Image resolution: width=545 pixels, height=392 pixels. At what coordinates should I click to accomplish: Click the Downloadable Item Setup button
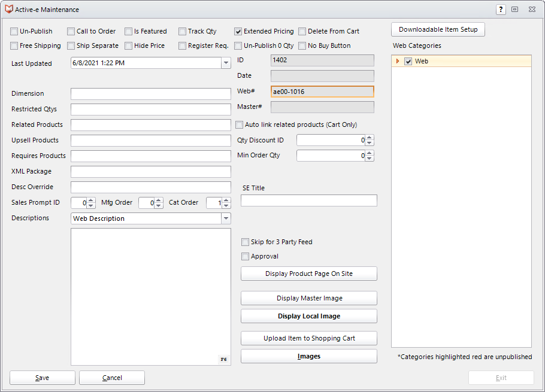(438, 29)
